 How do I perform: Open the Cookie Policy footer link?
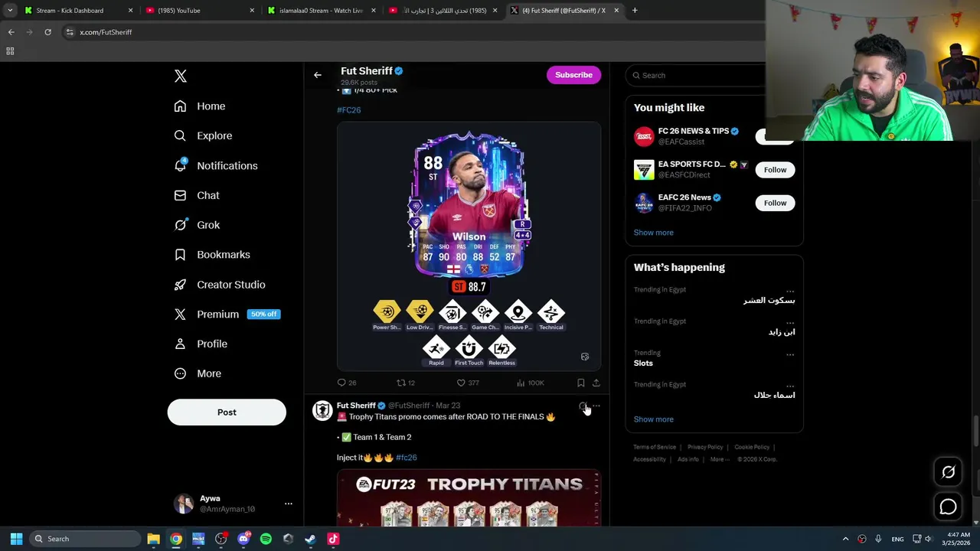(752, 447)
